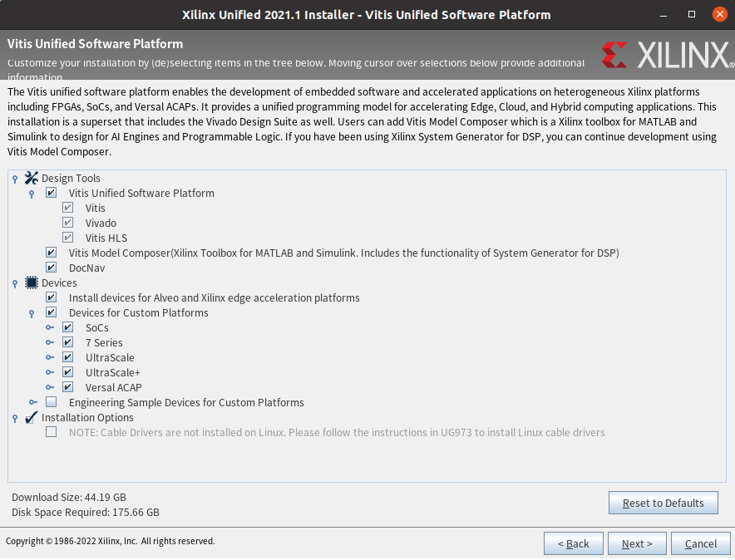735x560 pixels.
Task: Expand the UltraScale+ node
Action: pos(50,372)
